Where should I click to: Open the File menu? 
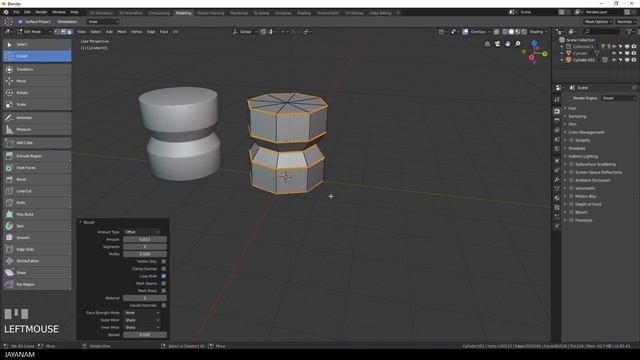coord(16,12)
